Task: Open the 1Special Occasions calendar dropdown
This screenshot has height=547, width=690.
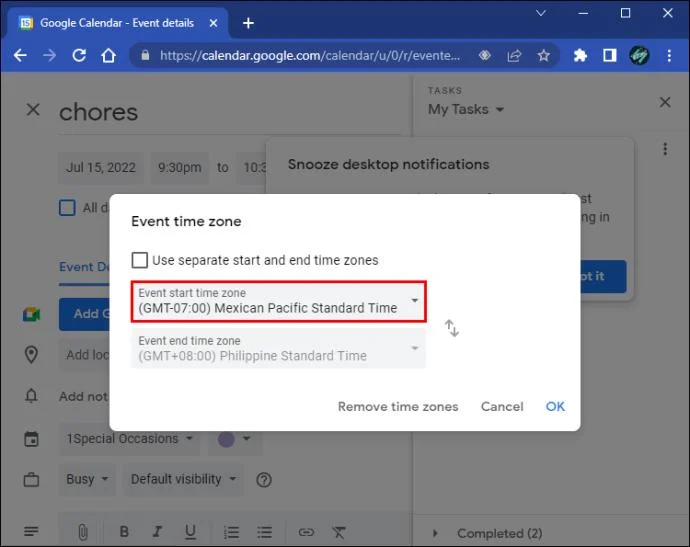Action: pos(129,439)
